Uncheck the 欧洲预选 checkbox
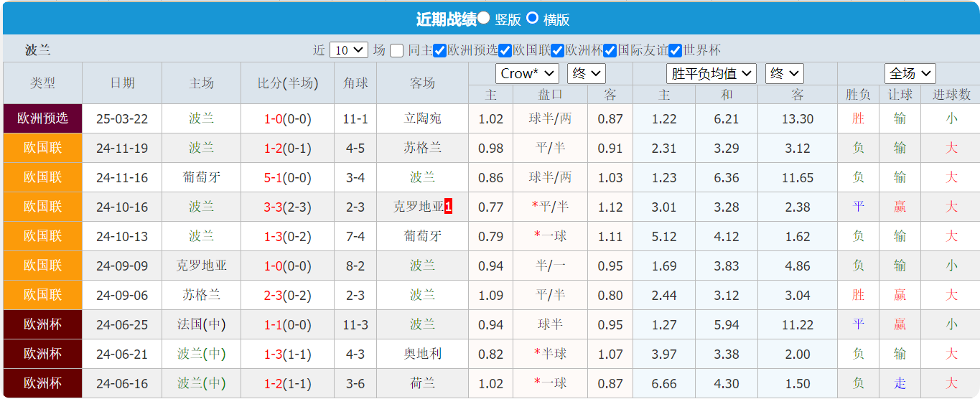The width and height of the screenshot is (980, 399). [x=439, y=50]
